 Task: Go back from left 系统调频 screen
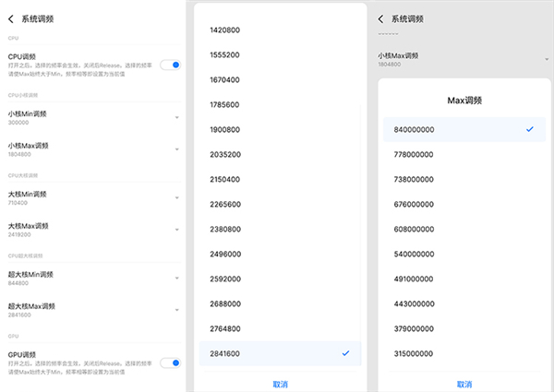[11, 18]
